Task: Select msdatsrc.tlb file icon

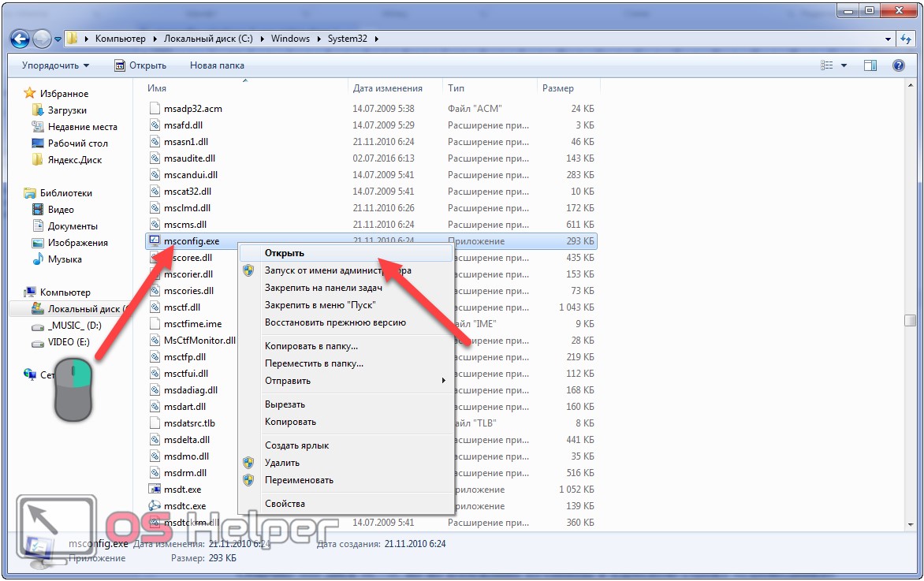Action: click(155, 423)
